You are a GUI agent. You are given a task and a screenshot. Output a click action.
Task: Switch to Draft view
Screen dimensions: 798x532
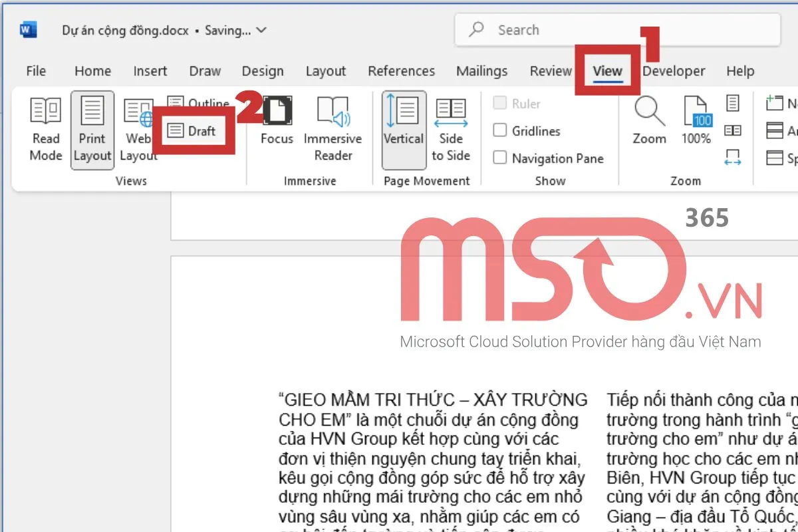193,131
